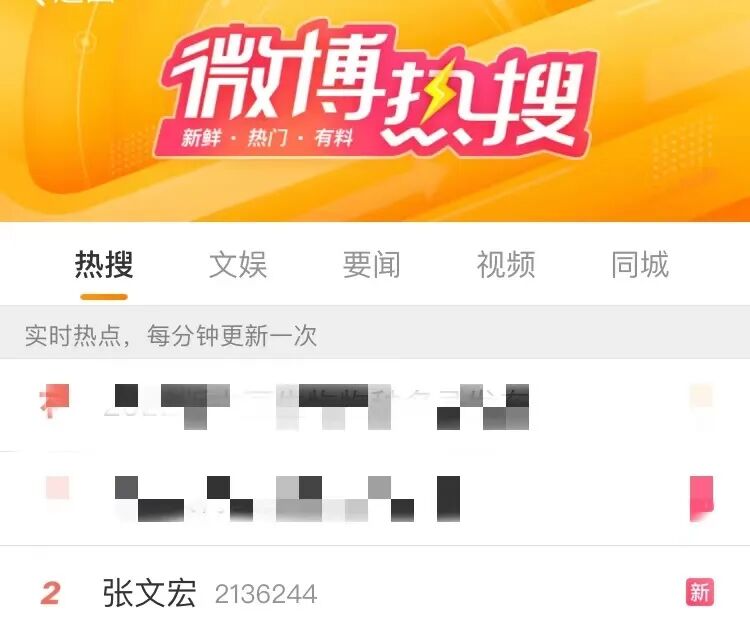
Task: Select the 视频 tab
Action: click(x=506, y=264)
